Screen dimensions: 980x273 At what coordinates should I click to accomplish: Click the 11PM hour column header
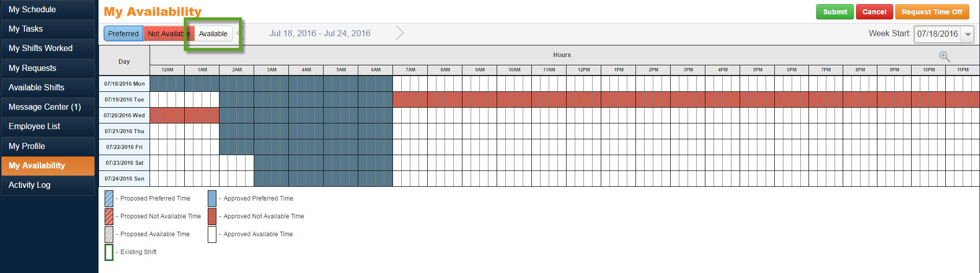(x=963, y=70)
